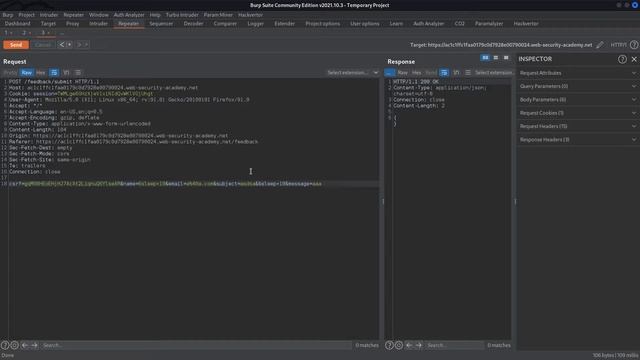
Task: Add new Repeater tab with ellipsis
Action: tap(62, 33)
